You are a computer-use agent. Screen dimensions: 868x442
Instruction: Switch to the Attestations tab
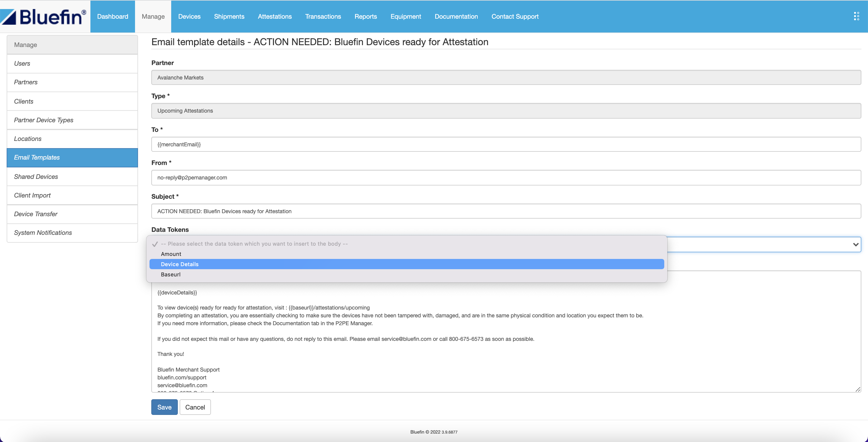(x=275, y=17)
